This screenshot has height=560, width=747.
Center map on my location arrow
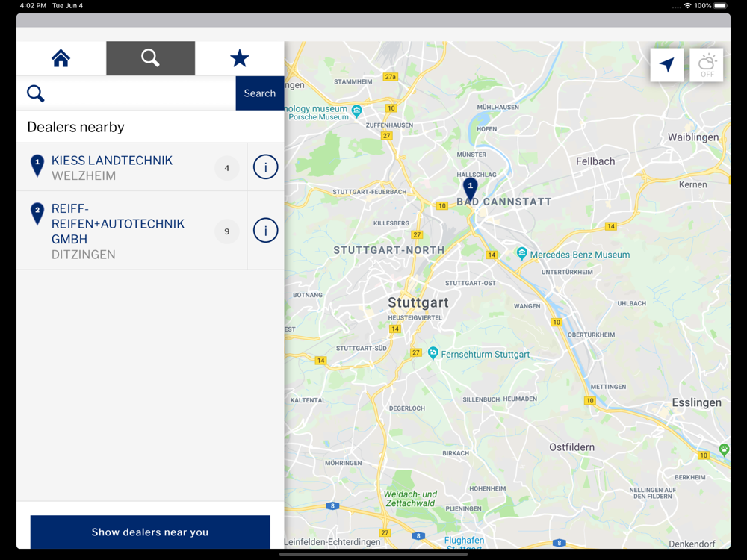(667, 65)
